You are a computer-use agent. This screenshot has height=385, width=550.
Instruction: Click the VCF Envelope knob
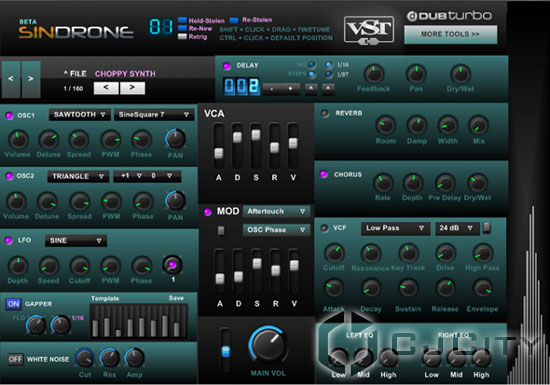pyautogui.click(x=483, y=288)
